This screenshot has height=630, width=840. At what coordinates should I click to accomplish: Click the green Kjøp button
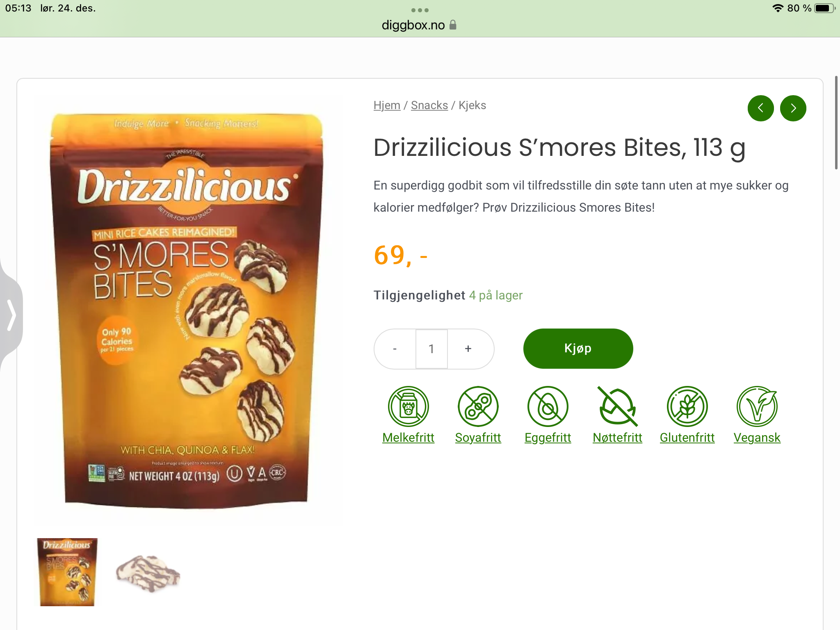pyautogui.click(x=578, y=349)
